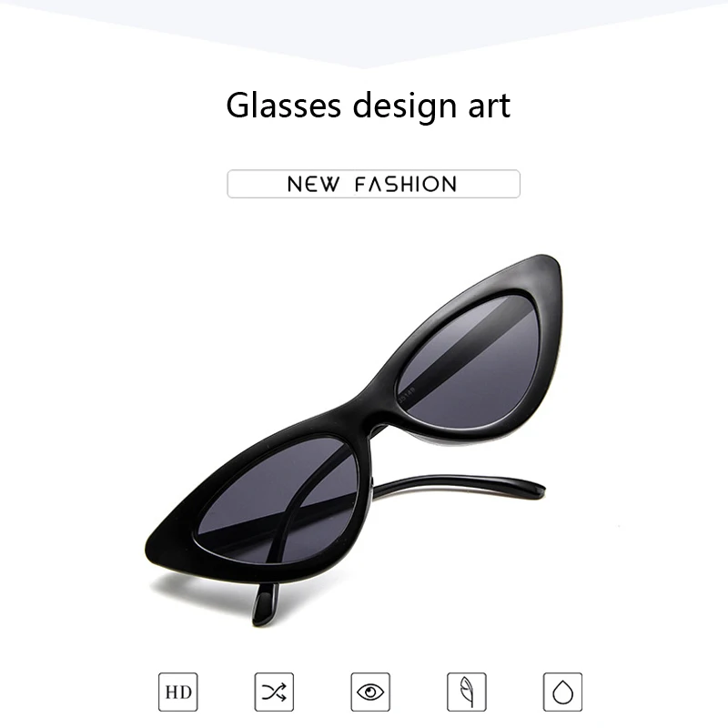Click the word FASHION in banner

[x=406, y=185]
